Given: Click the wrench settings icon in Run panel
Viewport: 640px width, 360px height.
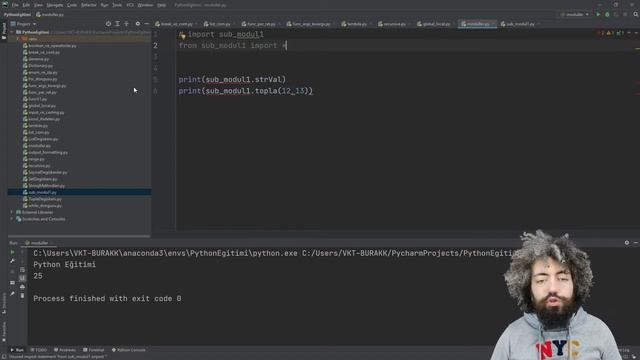Looking at the screenshot, I should [12, 261].
